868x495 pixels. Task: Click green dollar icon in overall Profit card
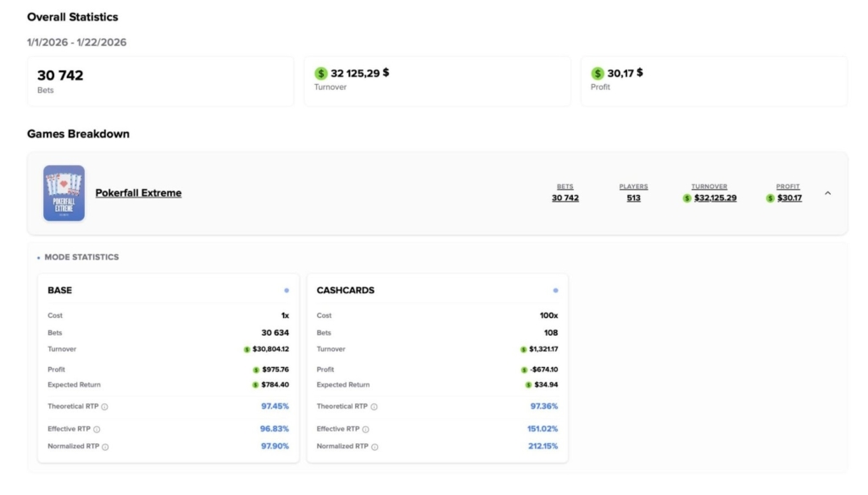(x=598, y=74)
